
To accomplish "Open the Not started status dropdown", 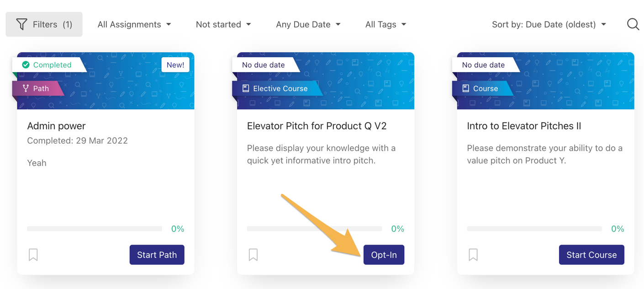I will (x=223, y=24).
